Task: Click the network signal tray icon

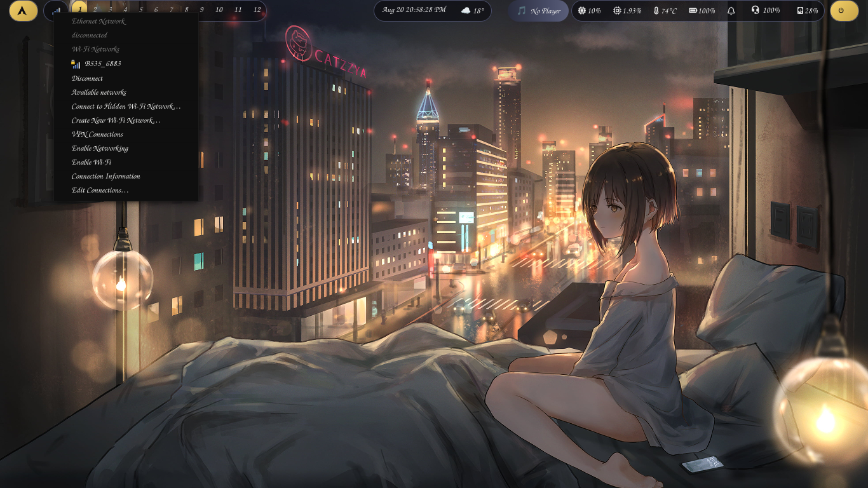Action: click(57, 10)
